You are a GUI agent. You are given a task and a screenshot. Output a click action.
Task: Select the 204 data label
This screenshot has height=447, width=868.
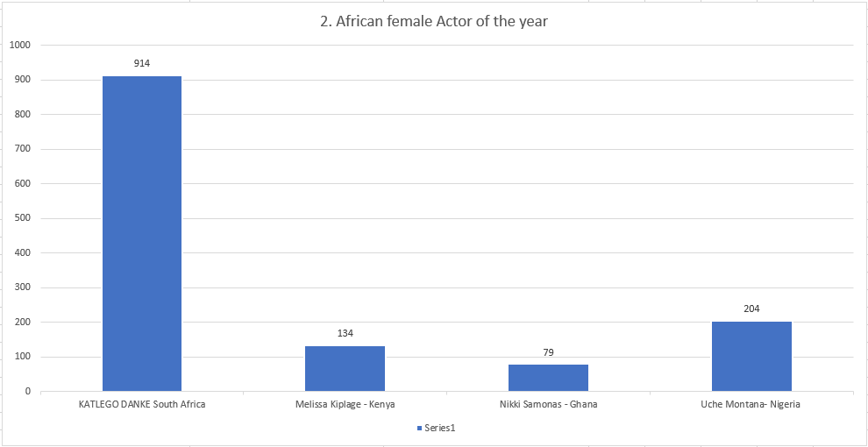click(751, 309)
